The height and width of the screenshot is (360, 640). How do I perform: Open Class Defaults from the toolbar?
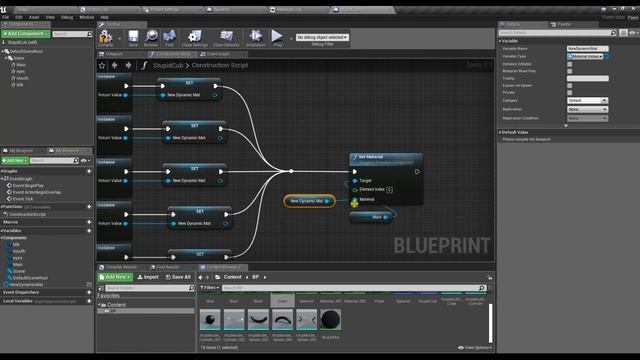[x=226, y=37]
